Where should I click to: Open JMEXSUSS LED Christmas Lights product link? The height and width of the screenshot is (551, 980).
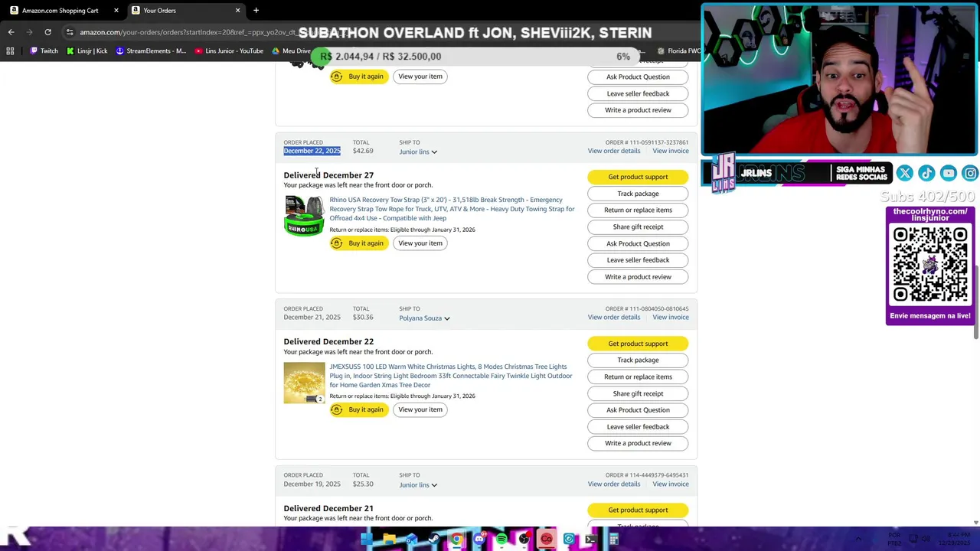click(451, 376)
